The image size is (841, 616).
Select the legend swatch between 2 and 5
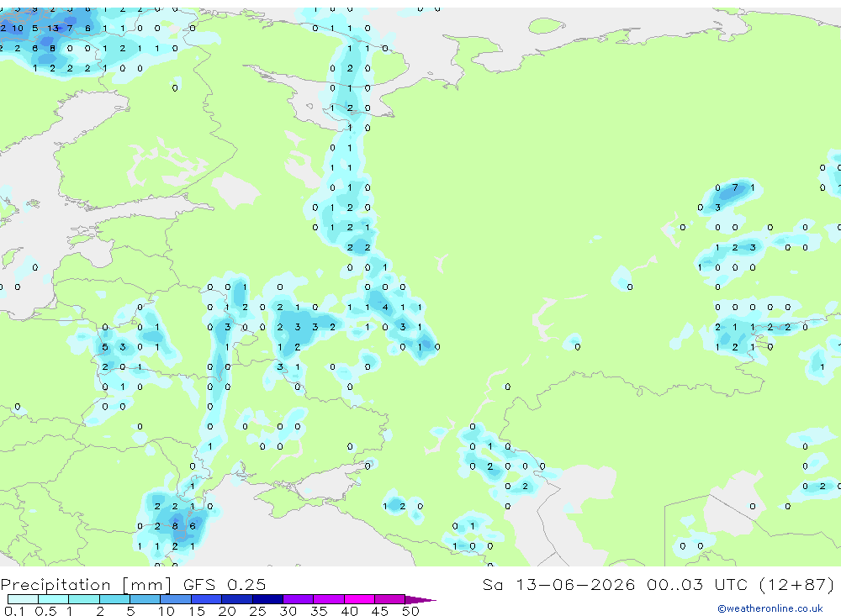pyautogui.click(x=114, y=599)
